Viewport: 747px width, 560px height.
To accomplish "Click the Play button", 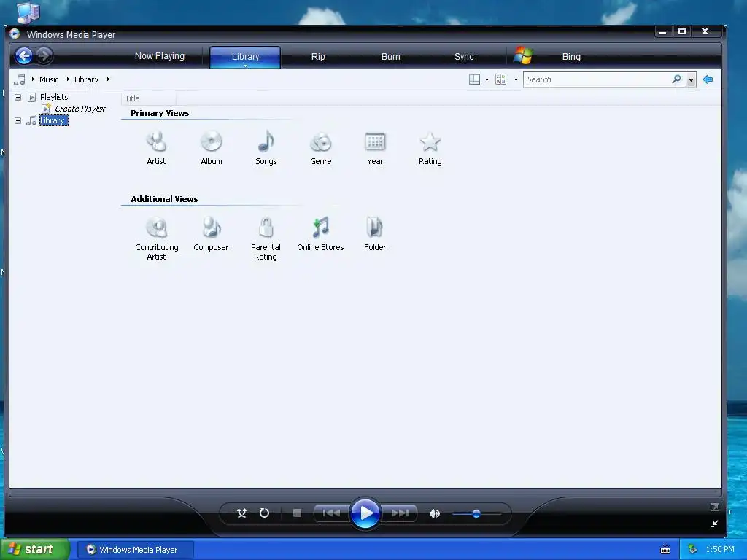I will pyautogui.click(x=365, y=513).
